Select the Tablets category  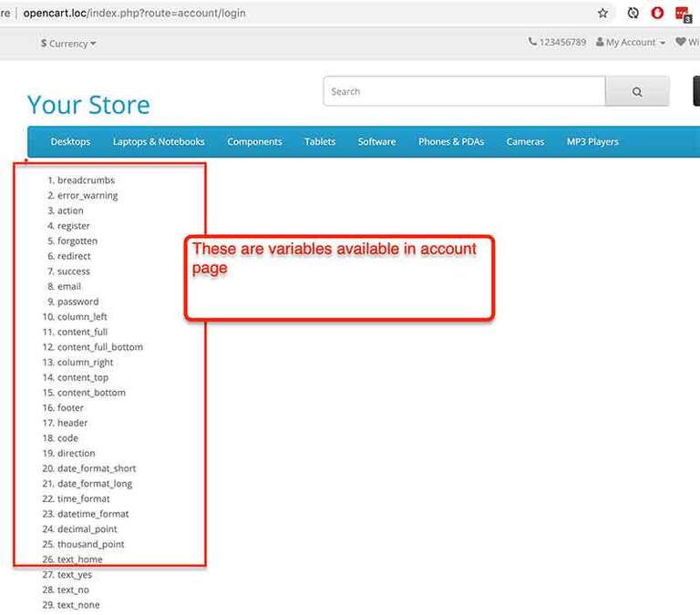click(320, 141)
